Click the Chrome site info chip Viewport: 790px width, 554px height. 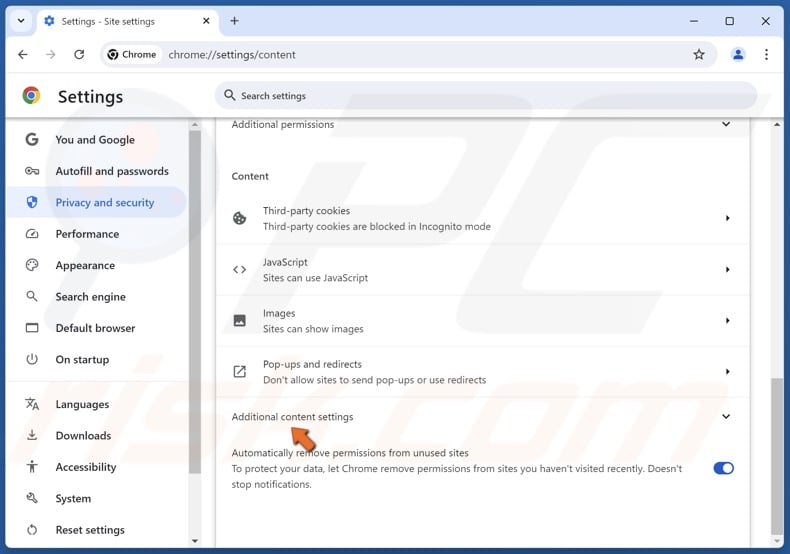tap(132, 54)
